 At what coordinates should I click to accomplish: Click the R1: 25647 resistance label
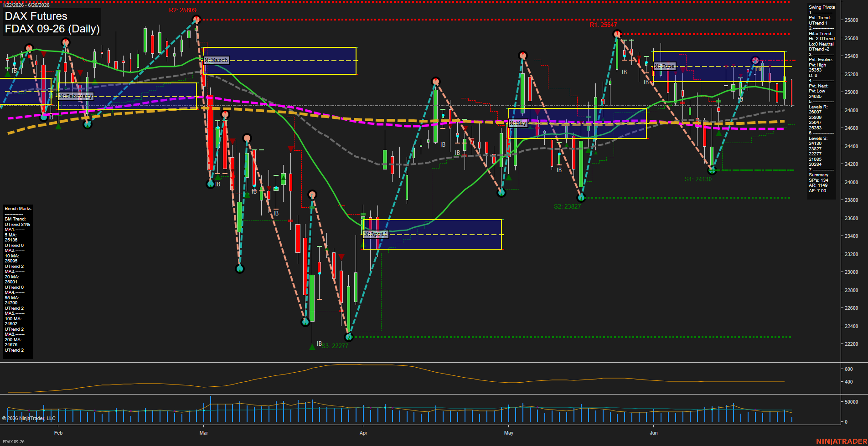tap(603, 25)
